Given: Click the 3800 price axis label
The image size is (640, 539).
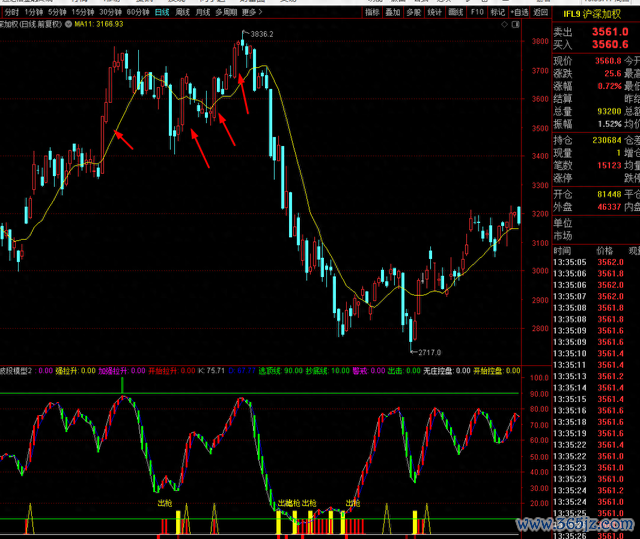Looking at the screenshot, I should (540, 41).
